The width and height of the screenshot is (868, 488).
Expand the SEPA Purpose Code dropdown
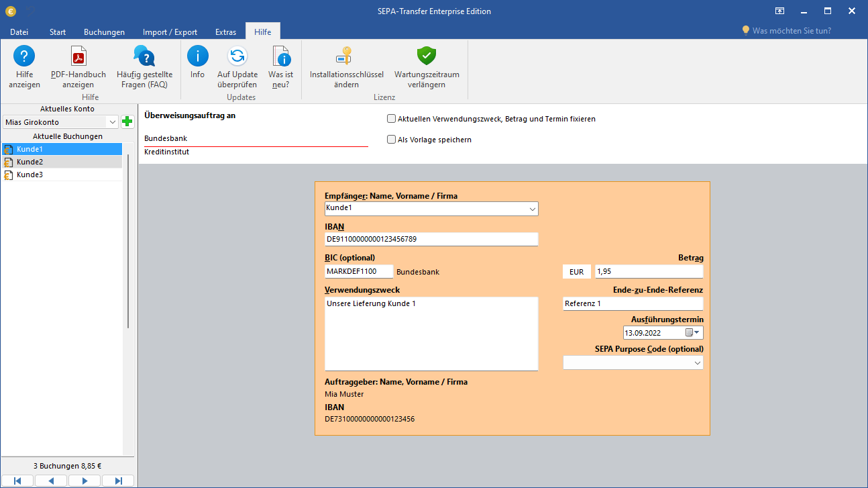click(697, 362)
